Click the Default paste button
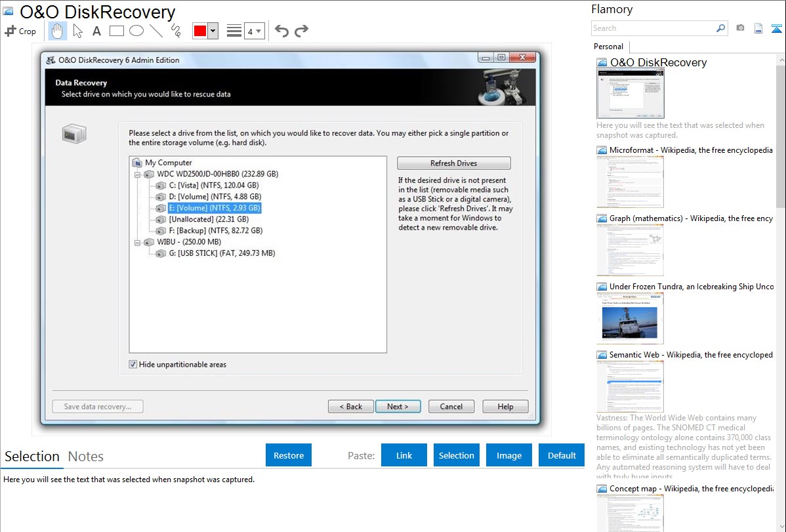This screenshot has width=786, height=532. [562, 455]
